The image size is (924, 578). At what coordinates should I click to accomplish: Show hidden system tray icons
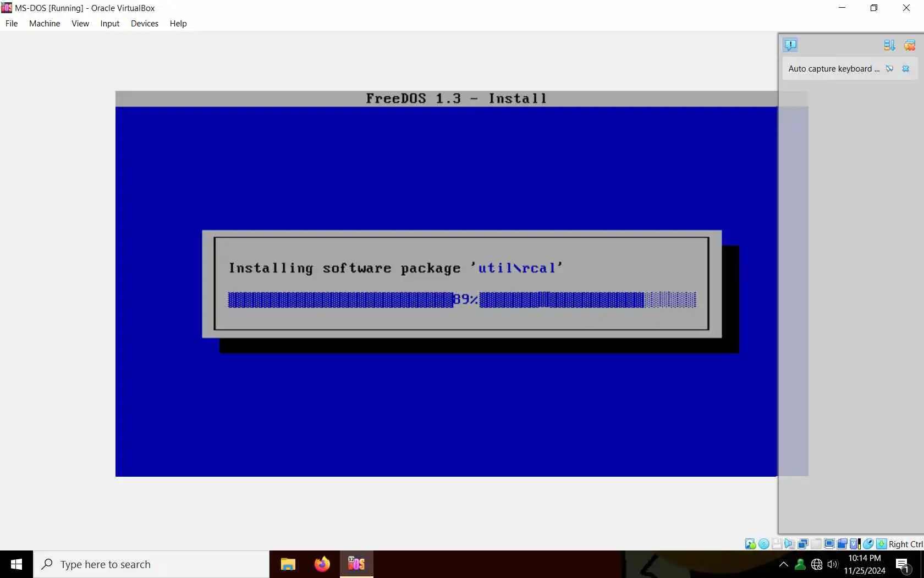pyautogui.click(x=784, y=564)
